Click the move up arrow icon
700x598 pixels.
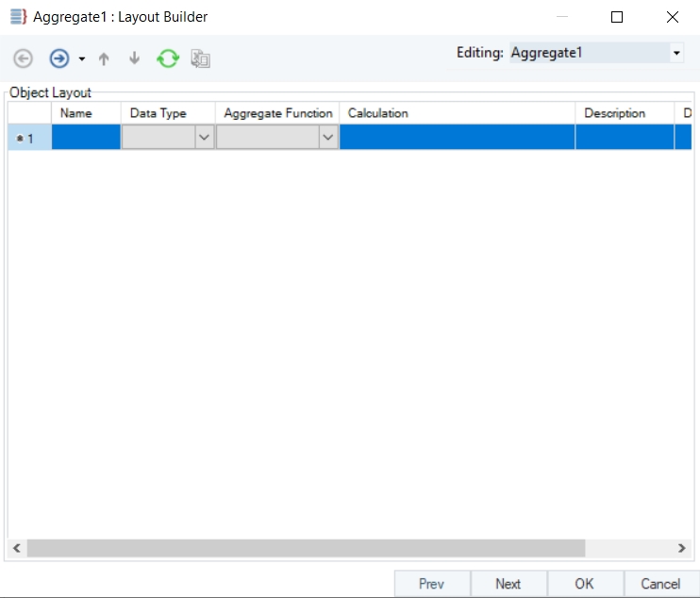pyautogui.click(x=104, y=58)
